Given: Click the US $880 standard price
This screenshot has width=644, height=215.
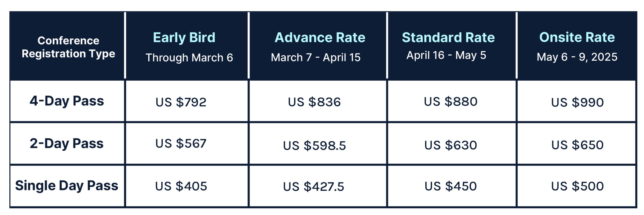Looking at the screenshot, I should [451, 102].
